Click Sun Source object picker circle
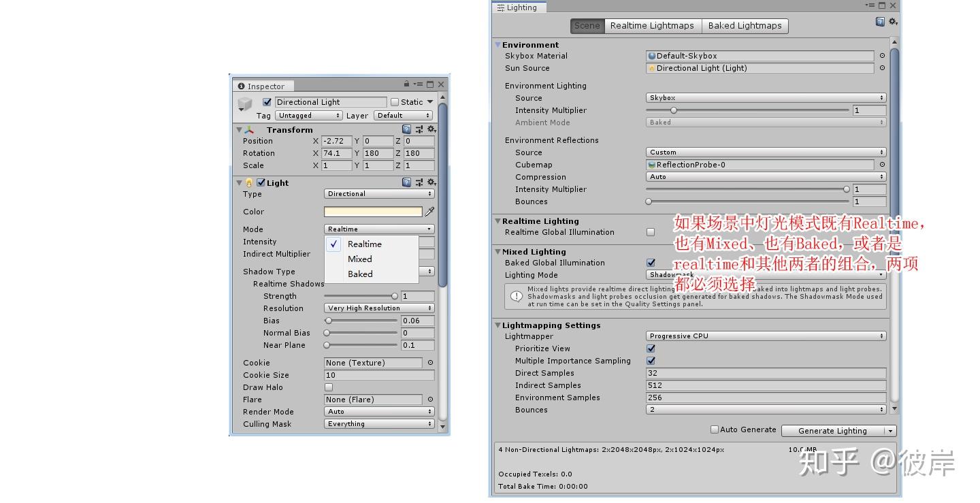980x503 pixels. (882, 68)
